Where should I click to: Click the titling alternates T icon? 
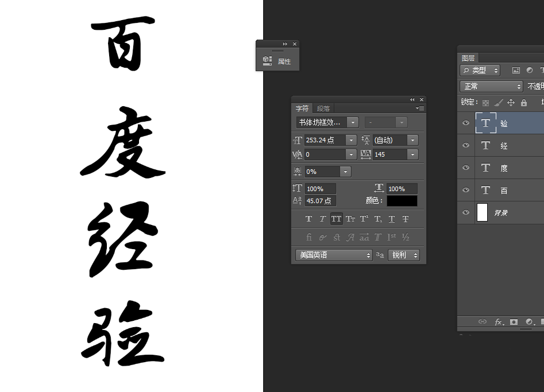point(378,237)
